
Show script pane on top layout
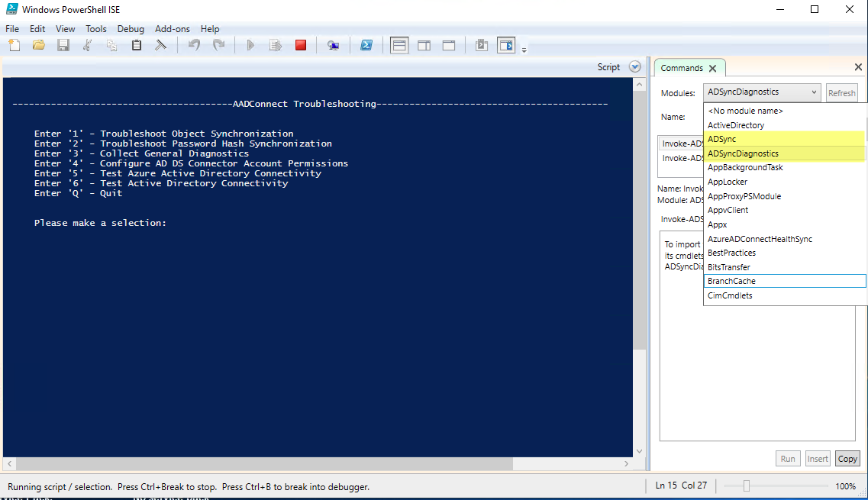coord(399,45)
